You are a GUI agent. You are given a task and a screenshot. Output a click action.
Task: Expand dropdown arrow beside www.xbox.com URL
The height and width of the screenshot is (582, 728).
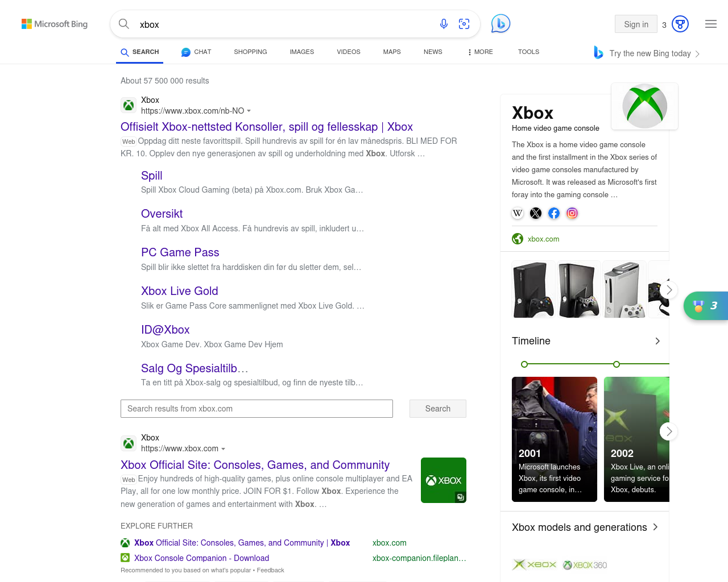pyautogui.click(x=223, y=449)
